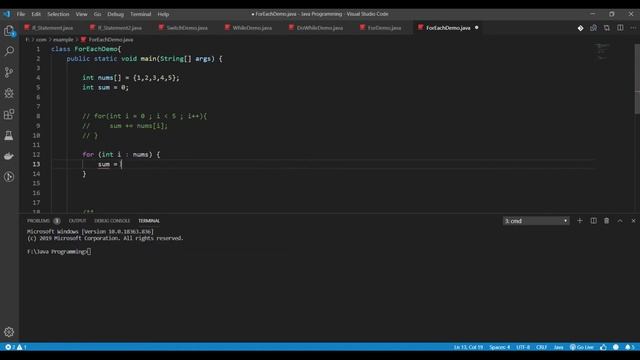Open the Explorer view in activity bar

pyautogui.click(x=9, y=31)
